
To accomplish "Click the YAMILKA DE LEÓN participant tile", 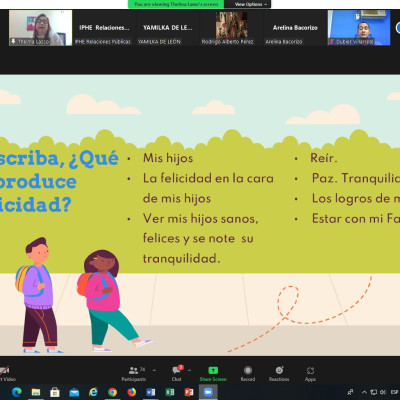I will tap(167, 28).
